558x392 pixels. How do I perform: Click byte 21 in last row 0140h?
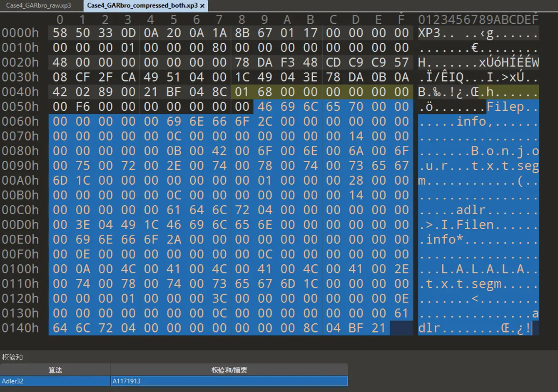[379, 328]
